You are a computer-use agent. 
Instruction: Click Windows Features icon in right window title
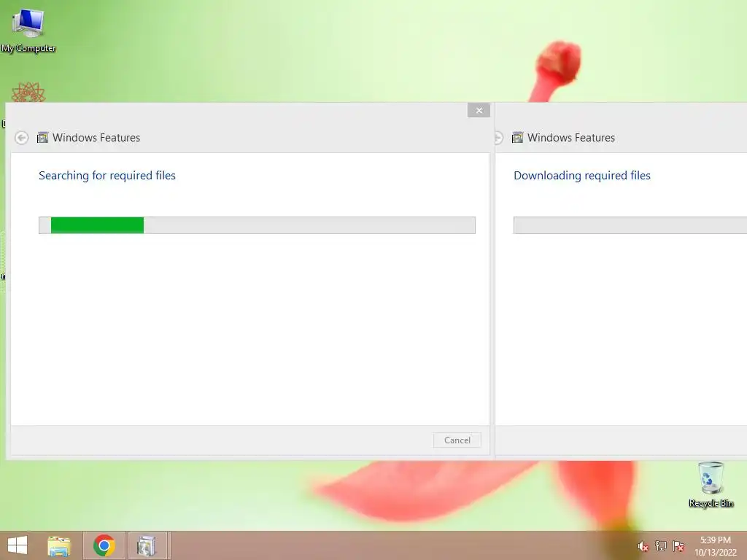[x=517, y=138]
